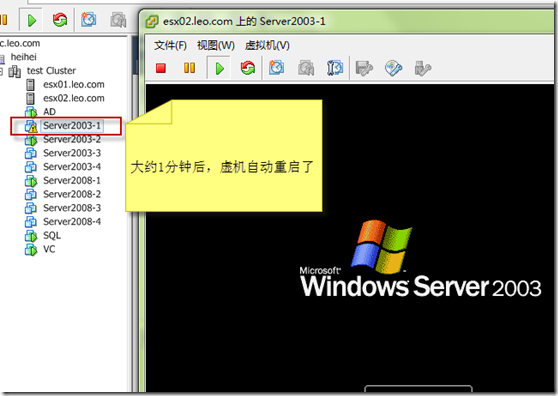
Task: Take a snapshot using console toolbar icon
Action: (x=277, y=68)
